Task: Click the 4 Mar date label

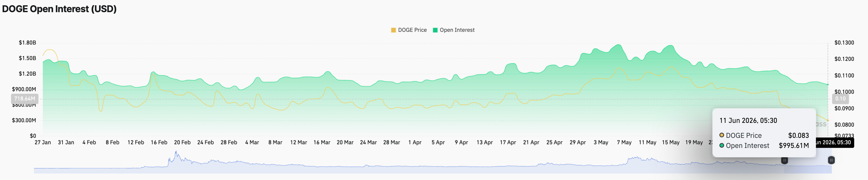Action: (x=252, y=142)
